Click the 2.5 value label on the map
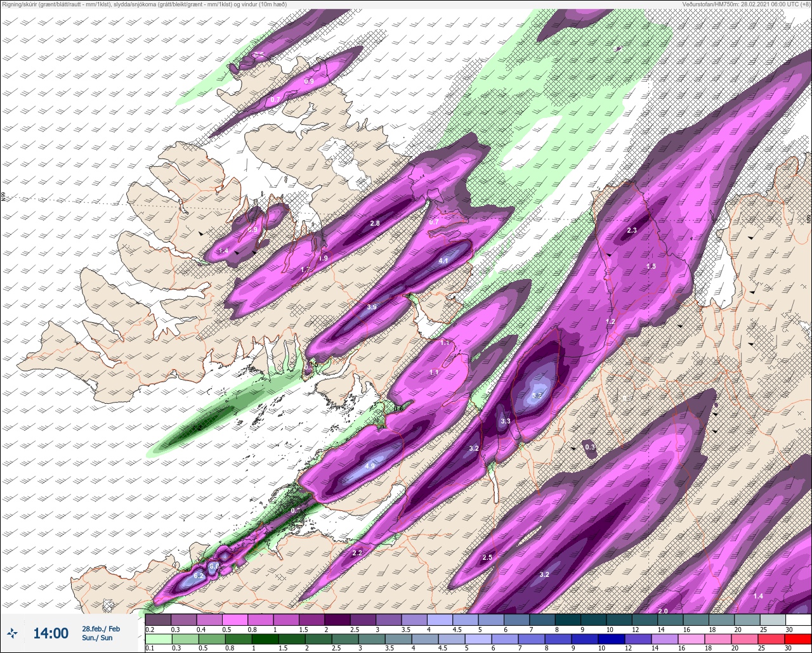This screenshot has height=653, width=812. click(487, 557)
